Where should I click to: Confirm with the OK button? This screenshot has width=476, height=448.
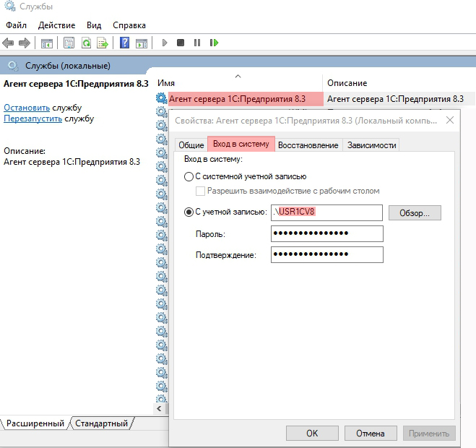pos(312,433)
